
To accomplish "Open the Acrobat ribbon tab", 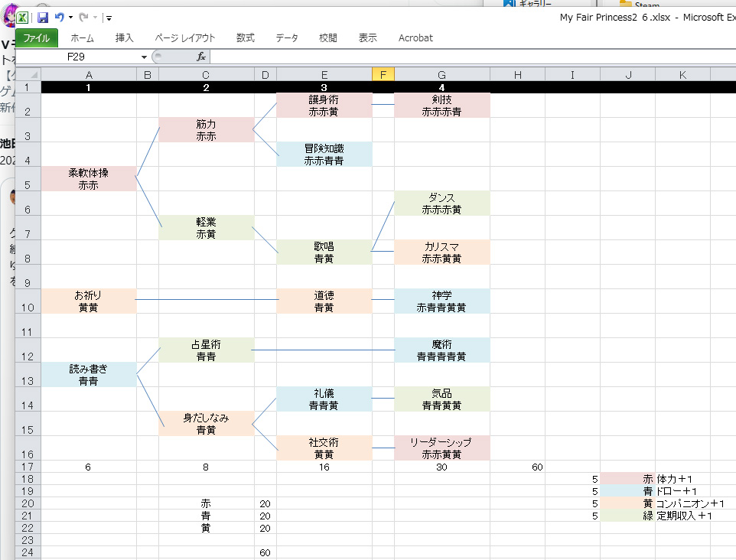I will 415,38.
